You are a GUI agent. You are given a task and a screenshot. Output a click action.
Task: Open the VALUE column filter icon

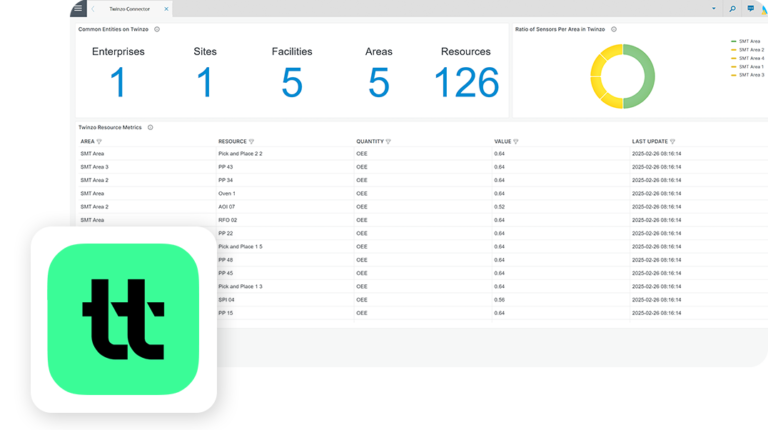516,142
